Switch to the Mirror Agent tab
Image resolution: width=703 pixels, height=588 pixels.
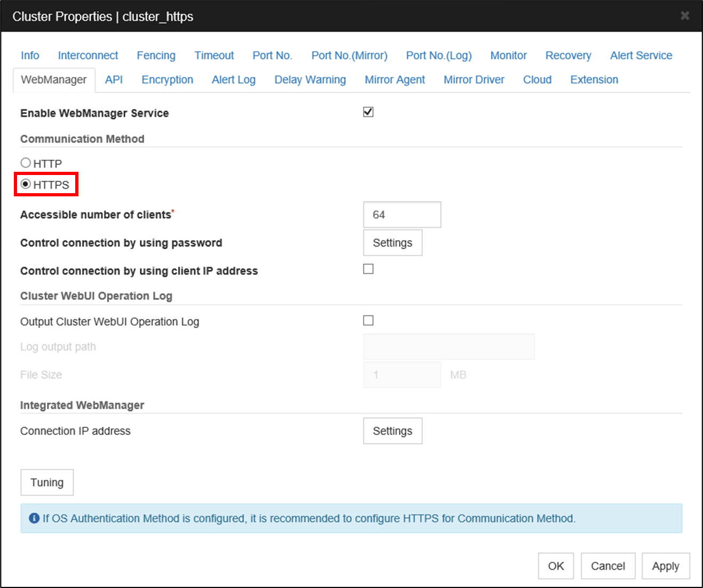pyautogui.click(x=395, y=79)
